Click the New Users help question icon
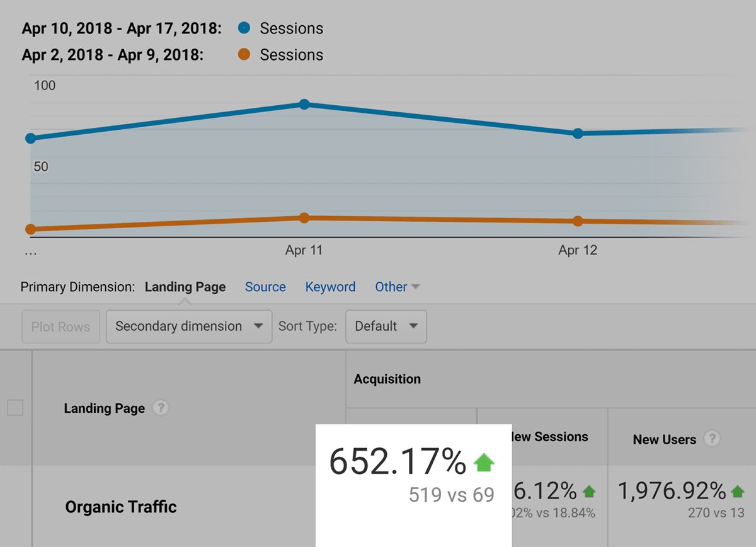Viewport: 756px width, 547px height. [712, 439]
